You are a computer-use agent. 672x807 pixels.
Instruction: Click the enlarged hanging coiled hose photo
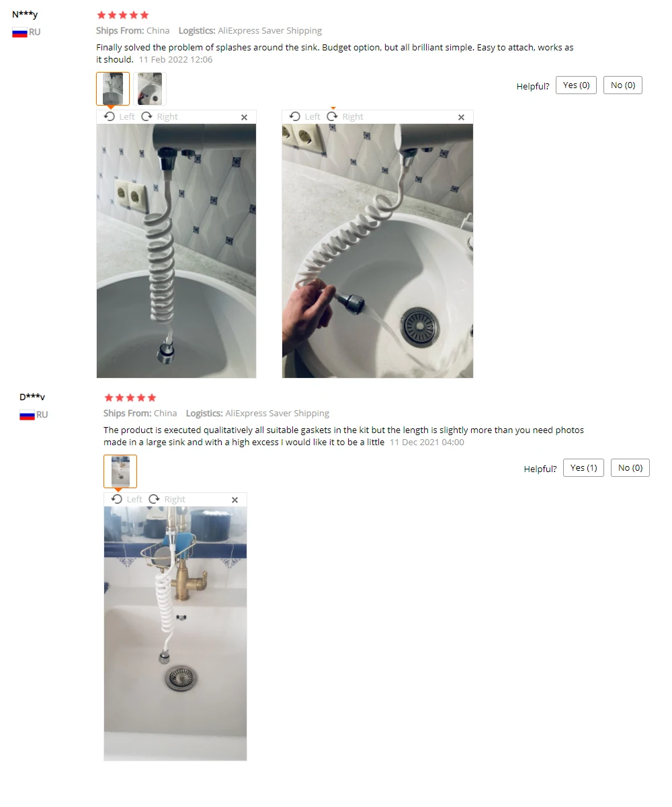coord(176,251)
